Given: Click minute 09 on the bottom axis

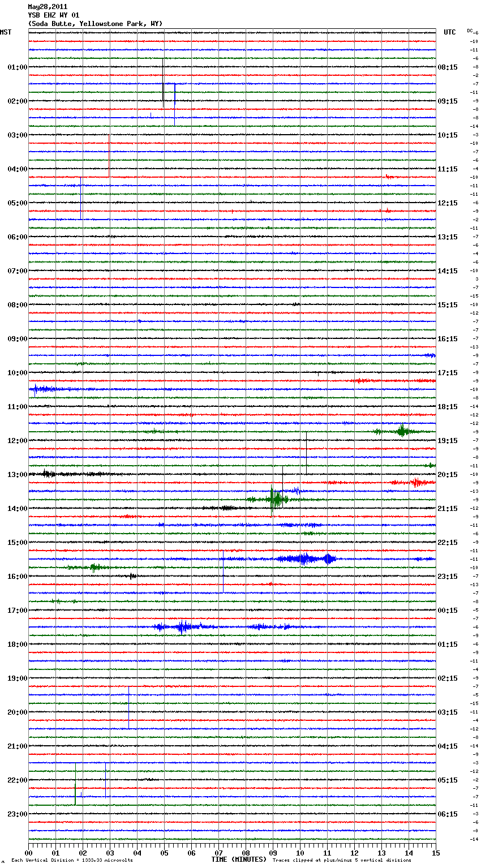Looking at the screenshot, I should click(x=273, y=853).
